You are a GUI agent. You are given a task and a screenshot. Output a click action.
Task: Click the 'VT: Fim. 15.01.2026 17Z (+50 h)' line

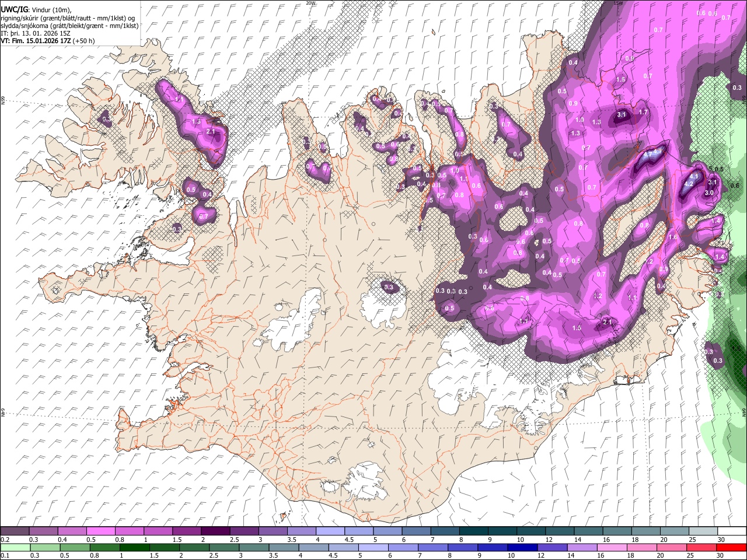click(x=48, y=41)
